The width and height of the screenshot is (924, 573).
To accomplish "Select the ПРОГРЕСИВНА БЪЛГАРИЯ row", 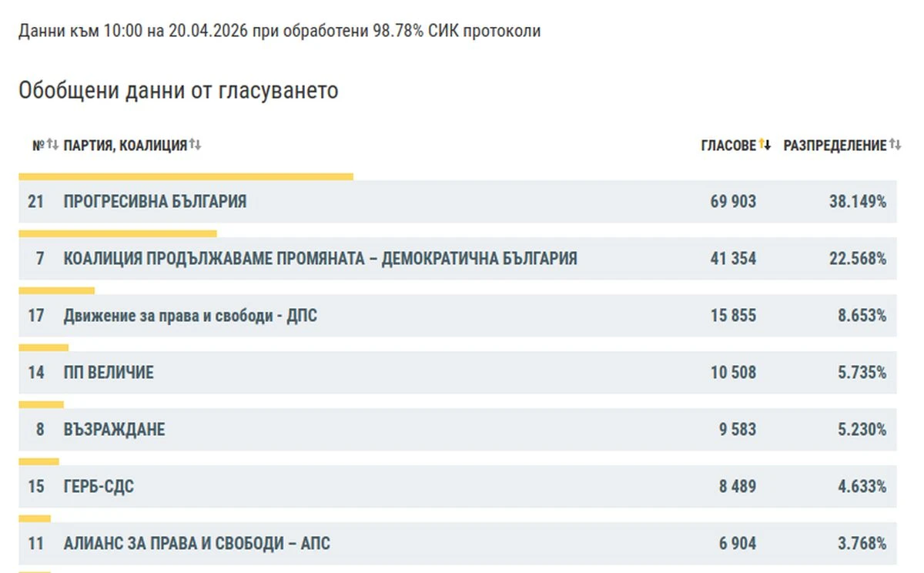I will 457,202.
